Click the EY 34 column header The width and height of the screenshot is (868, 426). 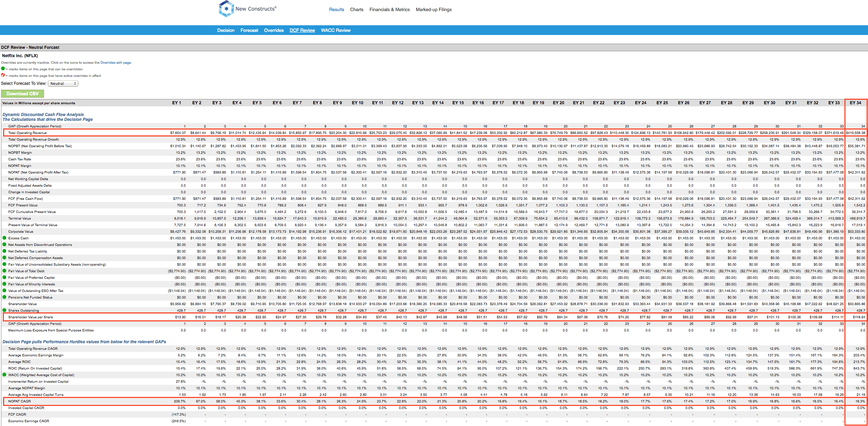tap(856, 103)
